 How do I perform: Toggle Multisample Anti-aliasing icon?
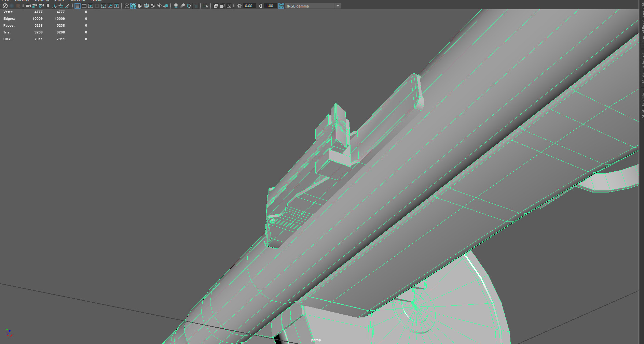(189, 6)
